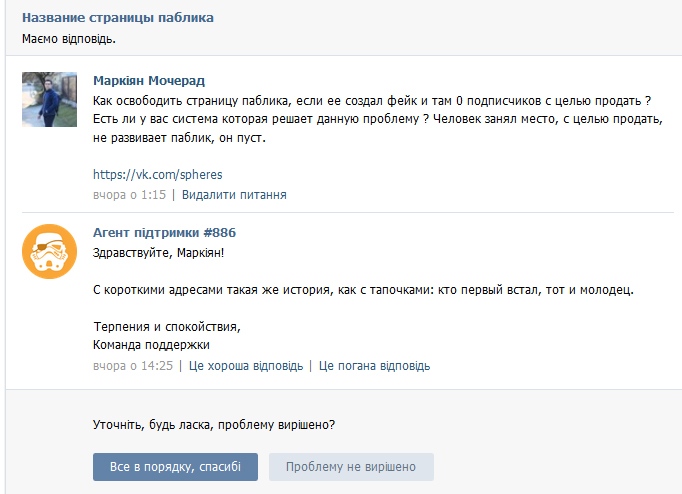Screen dimensions: 682x494
Task: Click the Маємо відповідь status text
Action: pyautogui.click(x=68, y=39)
